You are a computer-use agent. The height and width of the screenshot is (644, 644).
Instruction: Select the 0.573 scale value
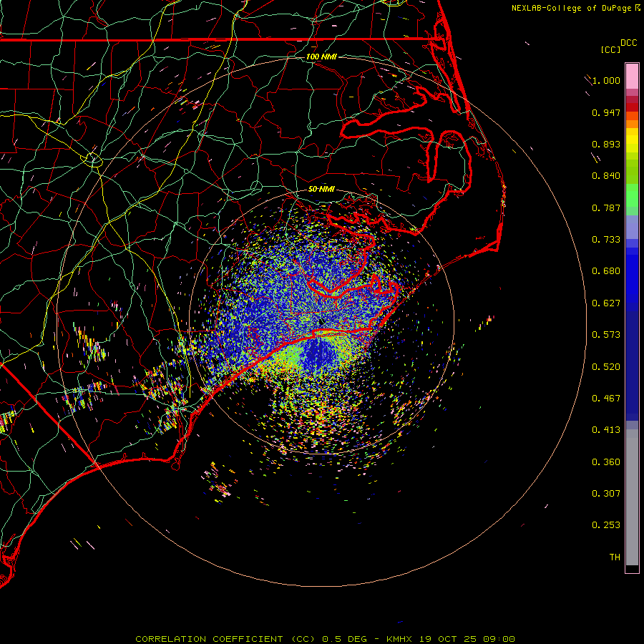(x=606, y=335)
